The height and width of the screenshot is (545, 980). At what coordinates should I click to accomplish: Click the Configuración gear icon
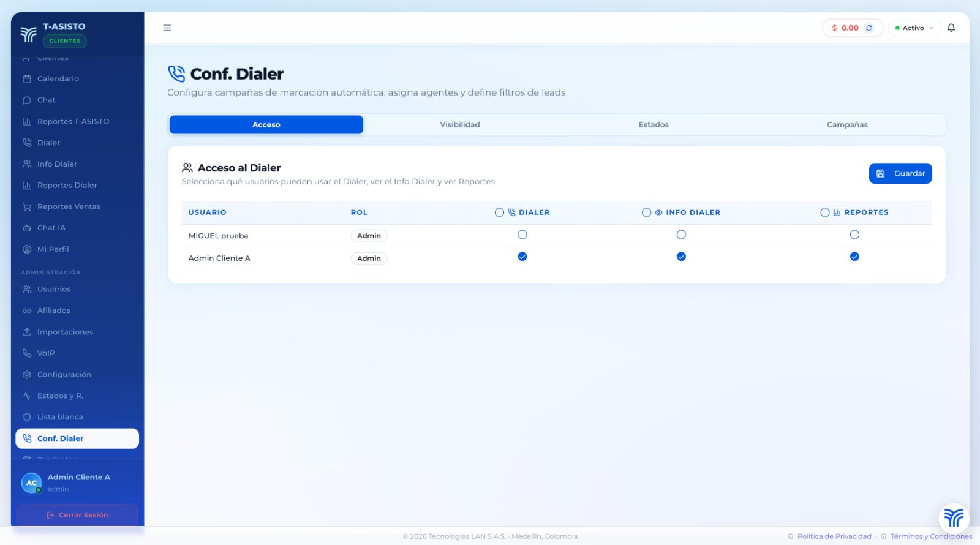pos(27,375)
